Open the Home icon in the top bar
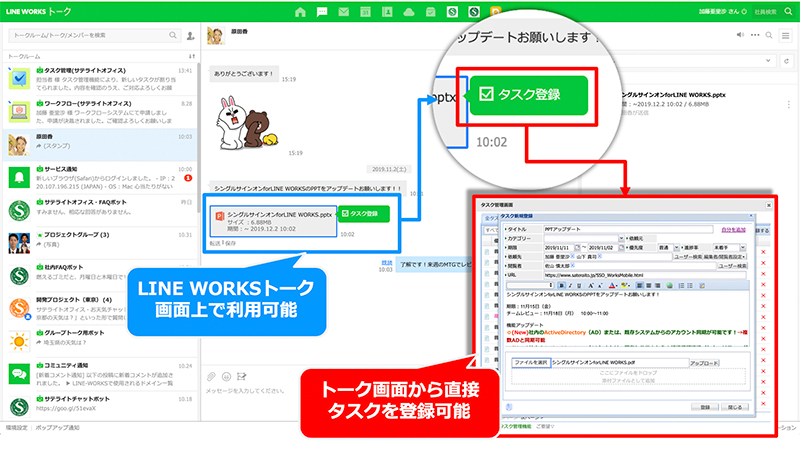Screen dimensions: 800x450 301,11
